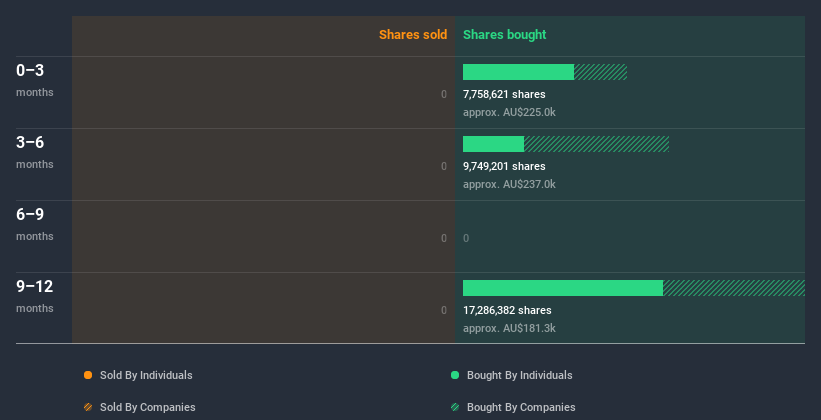The image size is (821, 420).
Task: Click the shares sold zero in 9–12 months row
Action: click(x=444, y=310)
